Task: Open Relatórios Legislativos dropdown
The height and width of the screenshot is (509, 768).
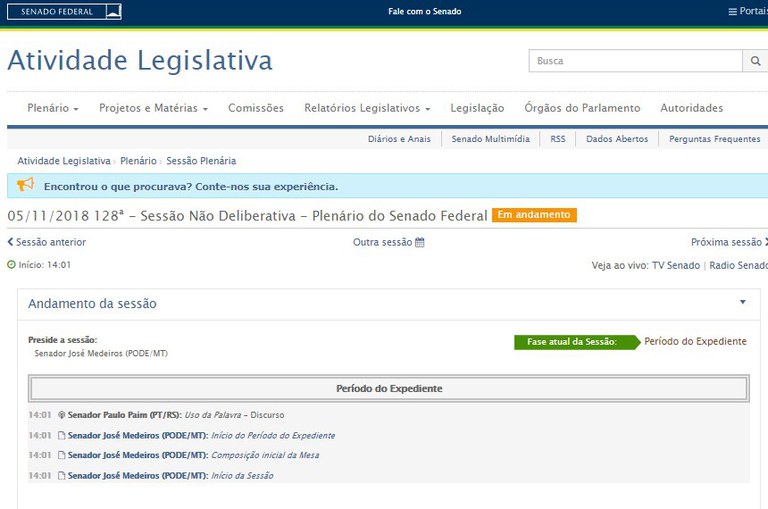Action: 367,108
